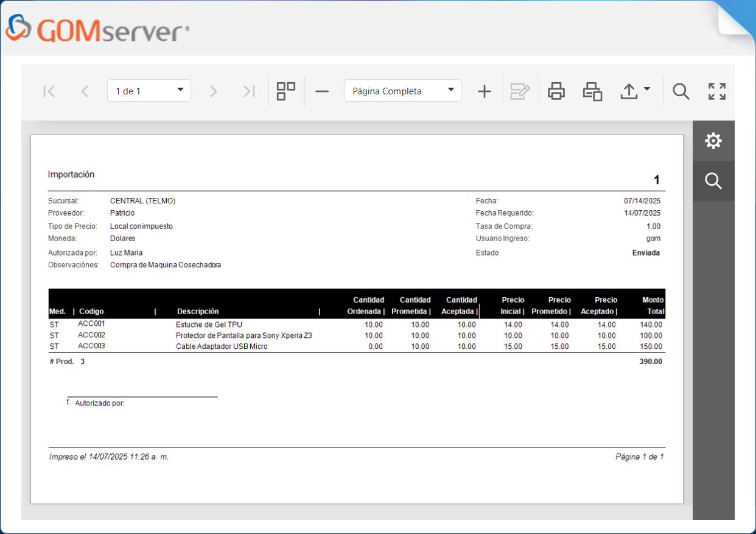This screenshot has width=756, height=534.
Task: Go to the first page of report
Action: pos(49,91)
